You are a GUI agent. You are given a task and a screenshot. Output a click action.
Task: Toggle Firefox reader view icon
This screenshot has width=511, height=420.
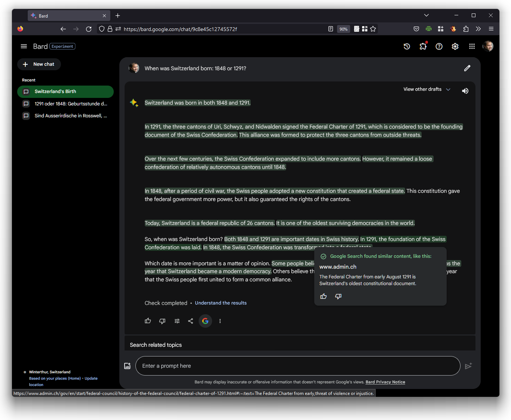tap(331, 29)
